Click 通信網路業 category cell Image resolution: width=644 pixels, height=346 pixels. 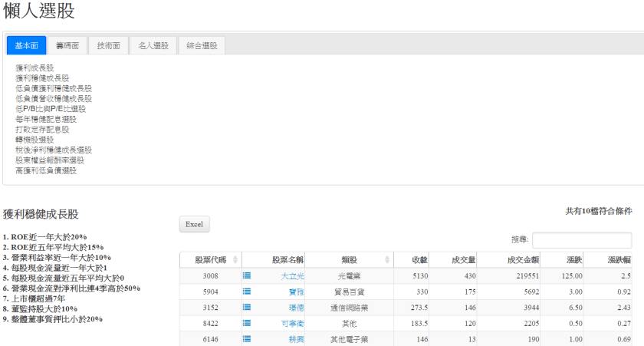point(349,308)
